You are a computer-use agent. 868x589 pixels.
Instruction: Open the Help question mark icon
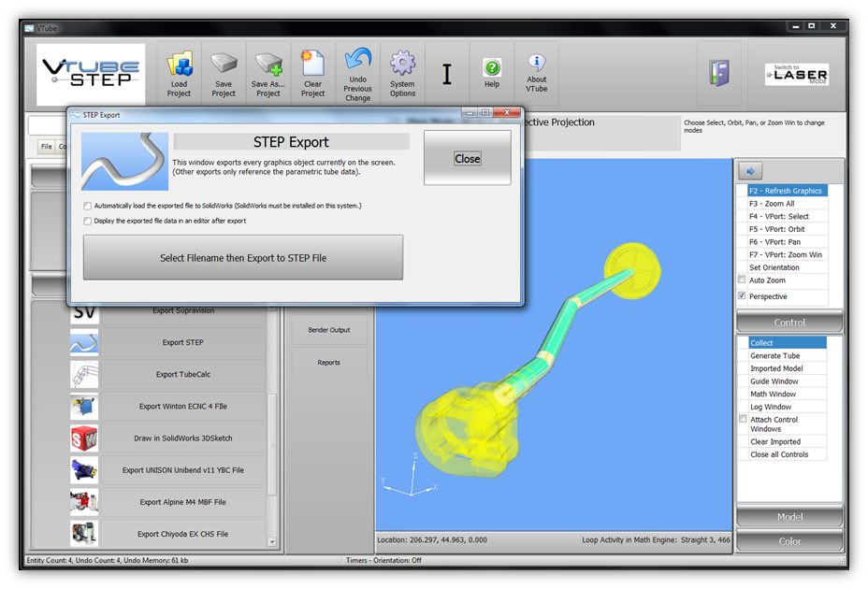(x=492, y=67)
